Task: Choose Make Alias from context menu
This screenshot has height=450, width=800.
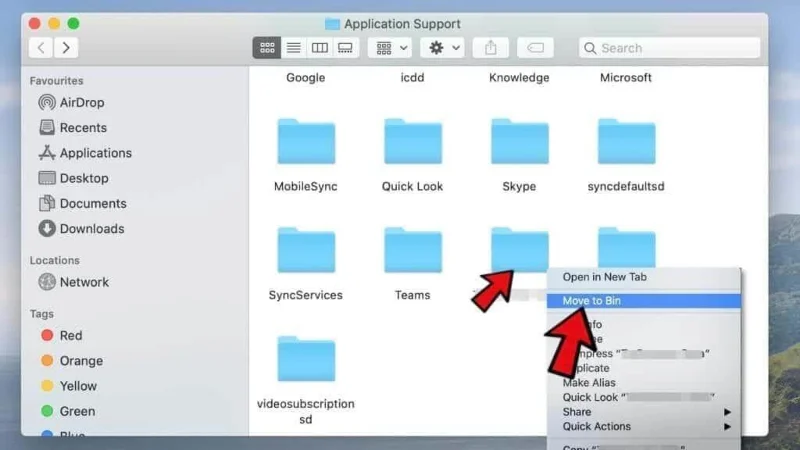Action: 644,383
